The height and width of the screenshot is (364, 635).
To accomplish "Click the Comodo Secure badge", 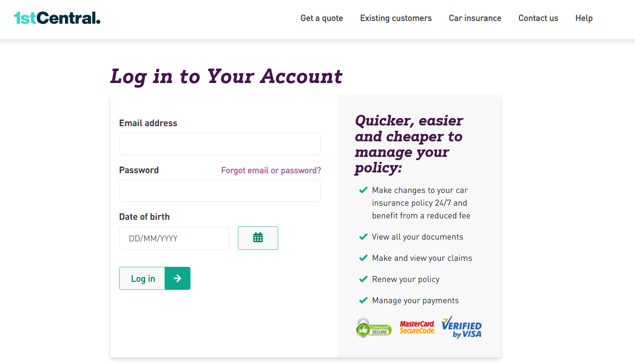I will (374, 328).
